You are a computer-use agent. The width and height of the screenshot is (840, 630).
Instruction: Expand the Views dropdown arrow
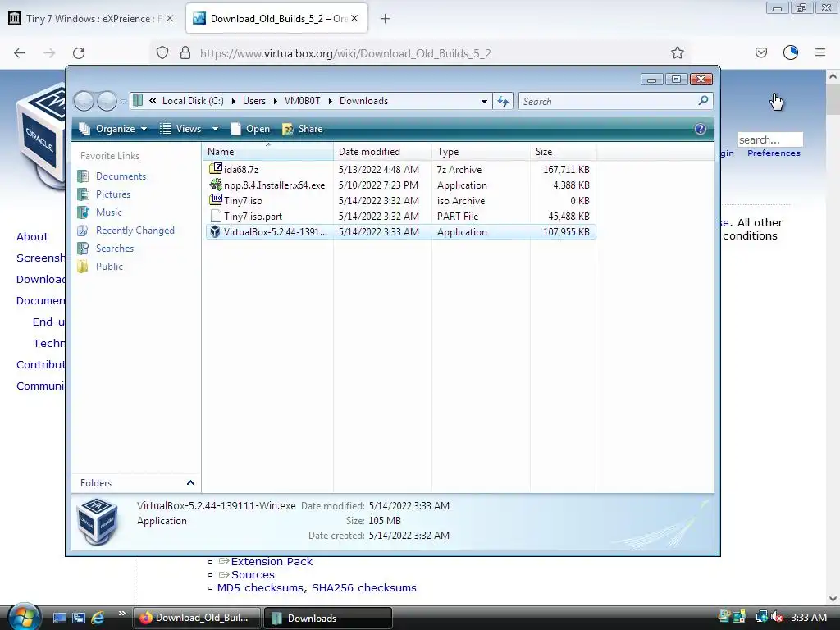tap(216, 129)
